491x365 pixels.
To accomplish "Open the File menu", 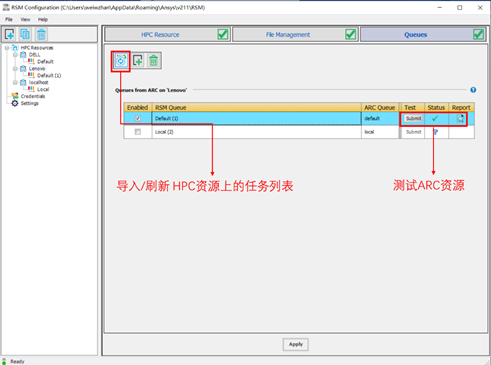I will tap(9, 19).
